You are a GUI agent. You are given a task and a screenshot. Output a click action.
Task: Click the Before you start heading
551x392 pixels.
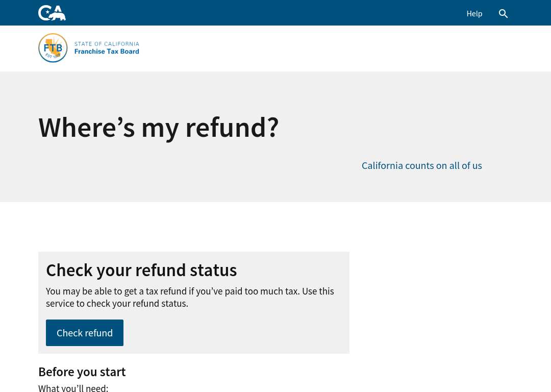click(82, 372)
